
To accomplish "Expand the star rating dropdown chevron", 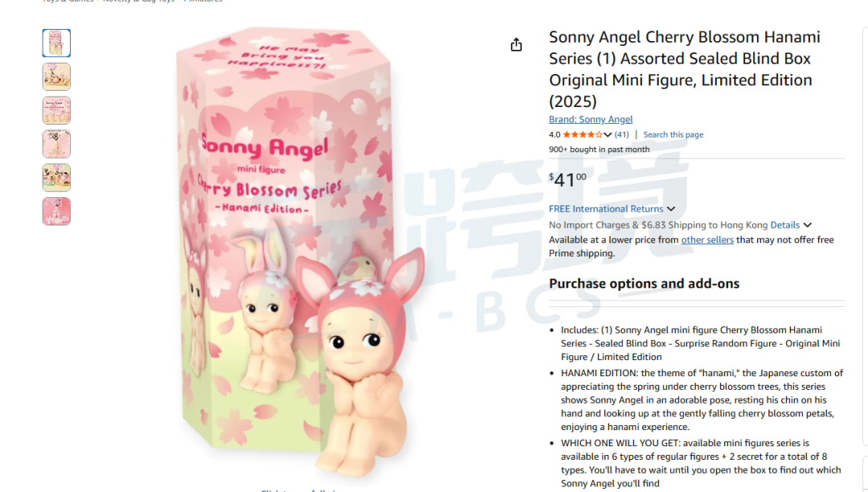I will pos(608,134).
